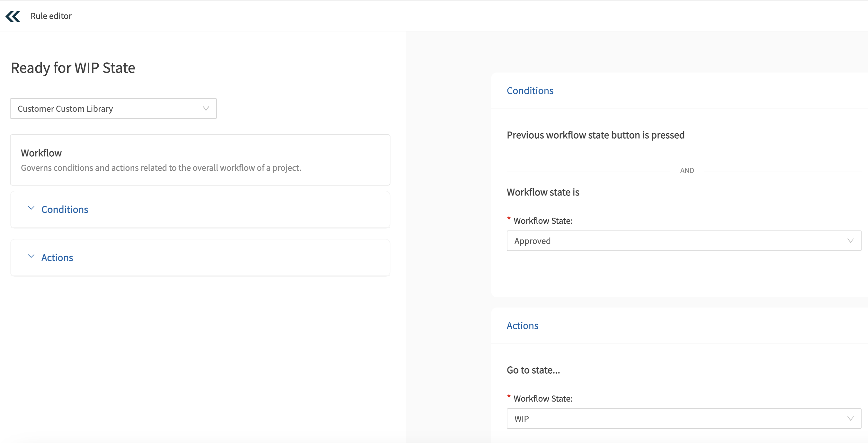Click the Customer Custom Library dropdown arrow

click(x=206, y=109)
